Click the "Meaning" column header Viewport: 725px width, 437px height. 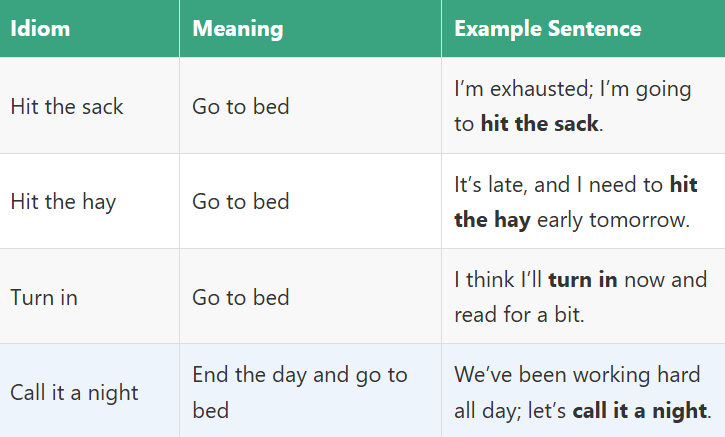tap(237, 29)
